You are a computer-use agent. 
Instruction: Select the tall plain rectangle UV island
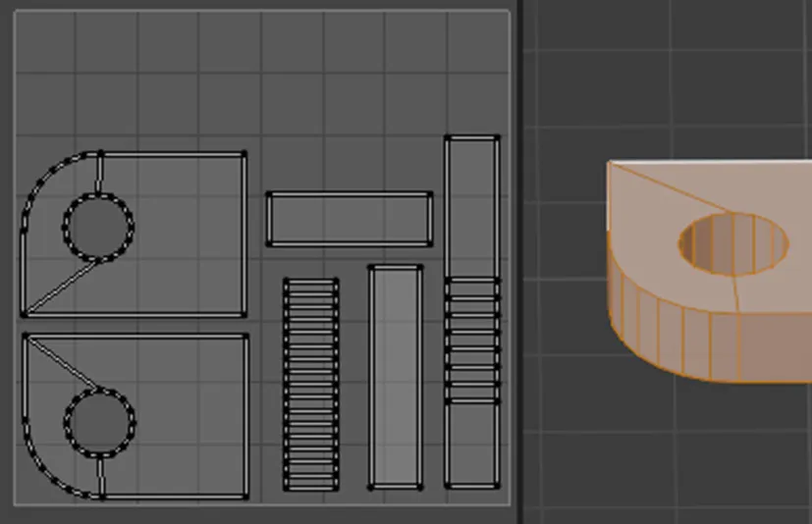(x=395, y=377)
